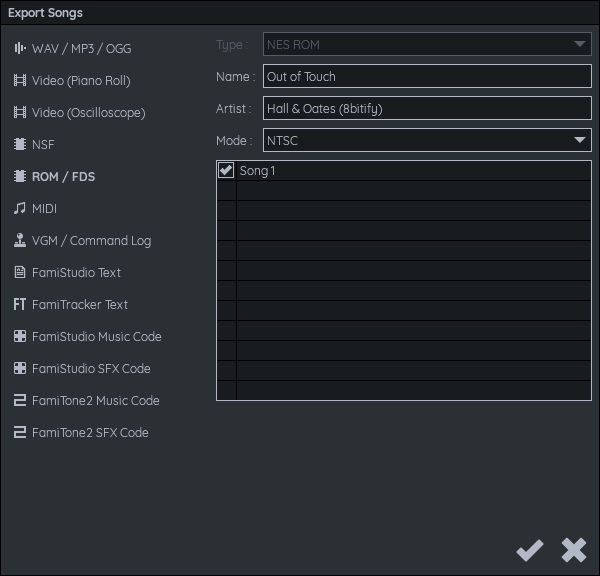Click the WAV / MP3 / OGG waveform icon

[19, 48]
